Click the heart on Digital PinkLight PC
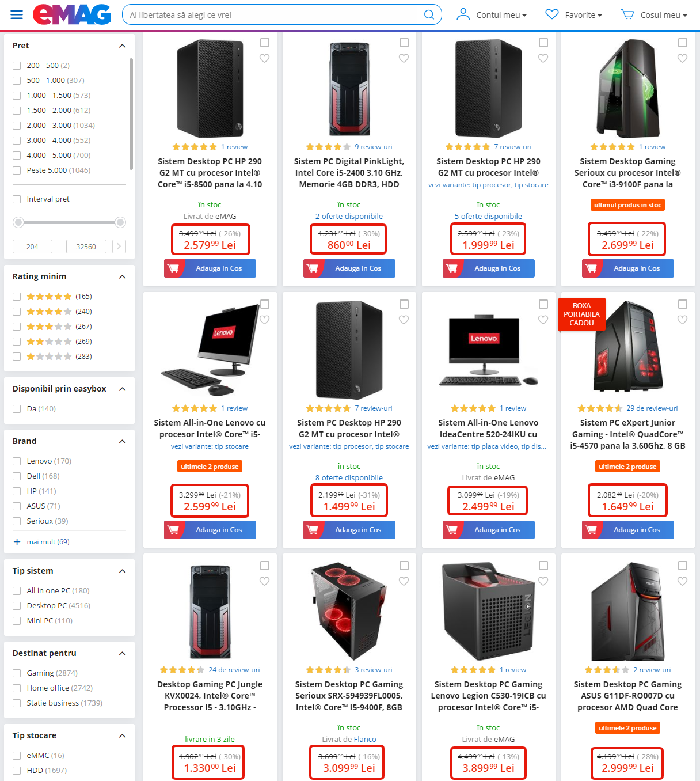Image resolution: width=700 pixels, height=781 pixels. [x=404, y=58]
